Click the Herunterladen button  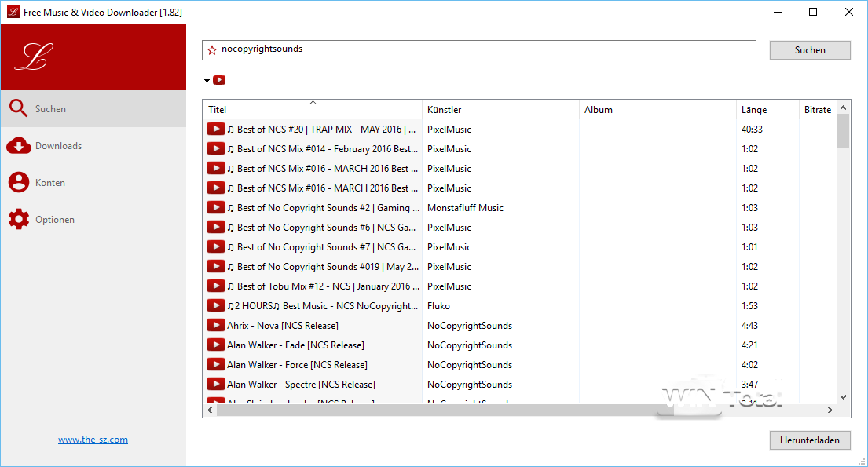810,440
